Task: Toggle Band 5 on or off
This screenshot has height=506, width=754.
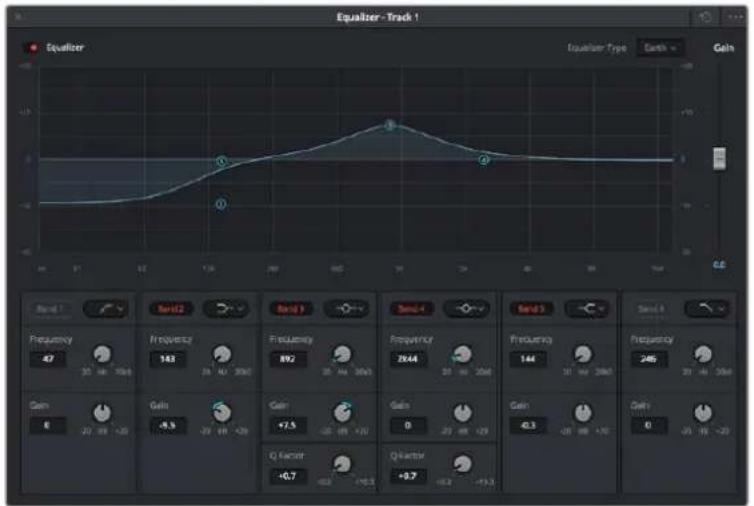Action: 531,309
